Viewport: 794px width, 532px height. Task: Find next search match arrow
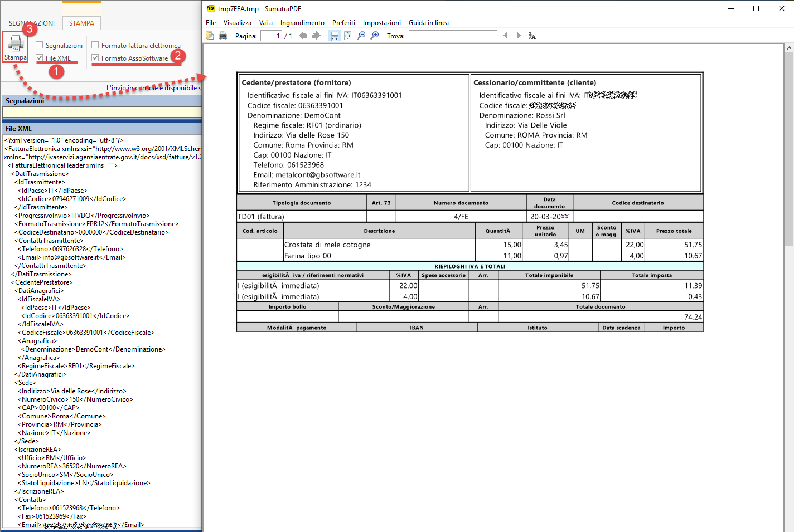click(519, 36)
